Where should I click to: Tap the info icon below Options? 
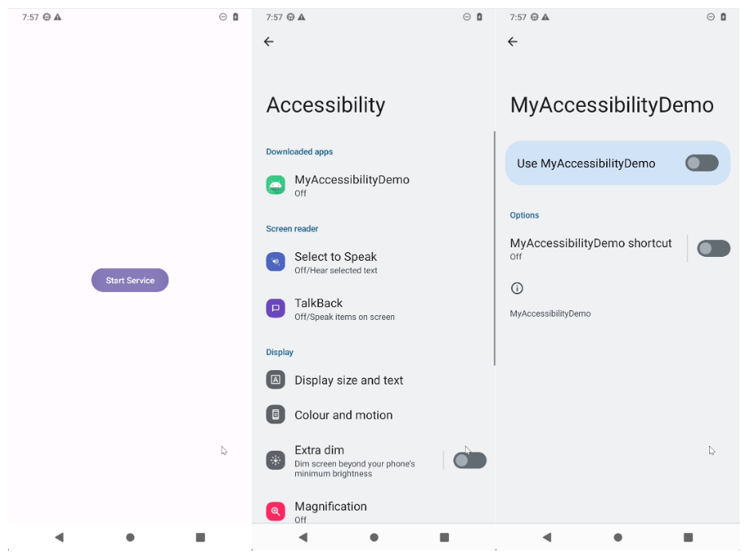click(x=517, y=288)
